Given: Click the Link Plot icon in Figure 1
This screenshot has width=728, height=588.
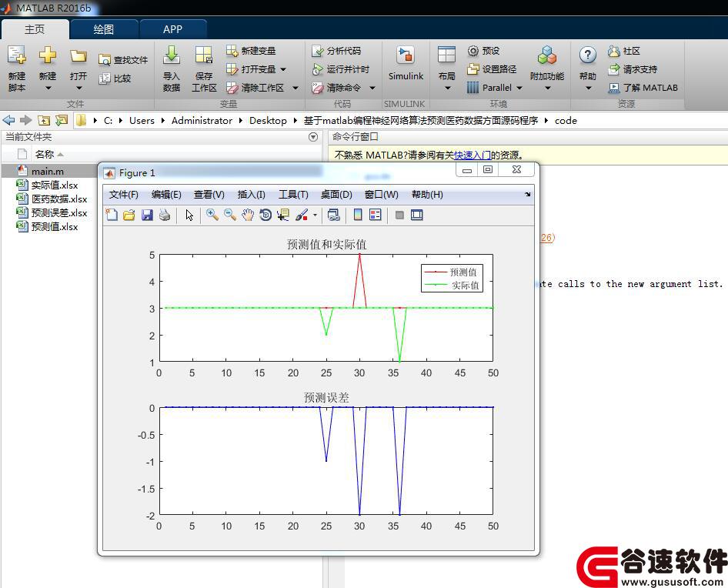Looking at the screenshot, I should coord(333,215).
